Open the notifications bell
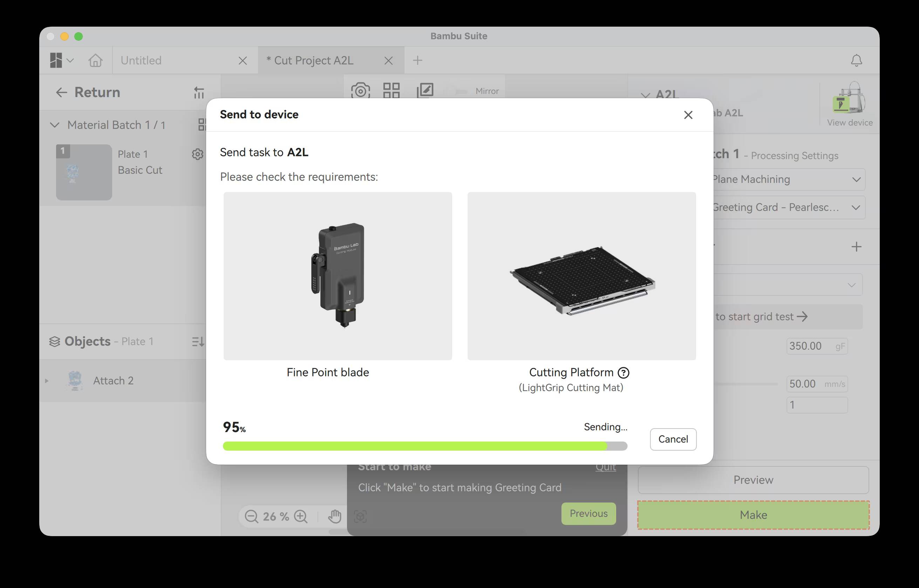The height and width of the screenshot is (588, 919). pos(856,60)
